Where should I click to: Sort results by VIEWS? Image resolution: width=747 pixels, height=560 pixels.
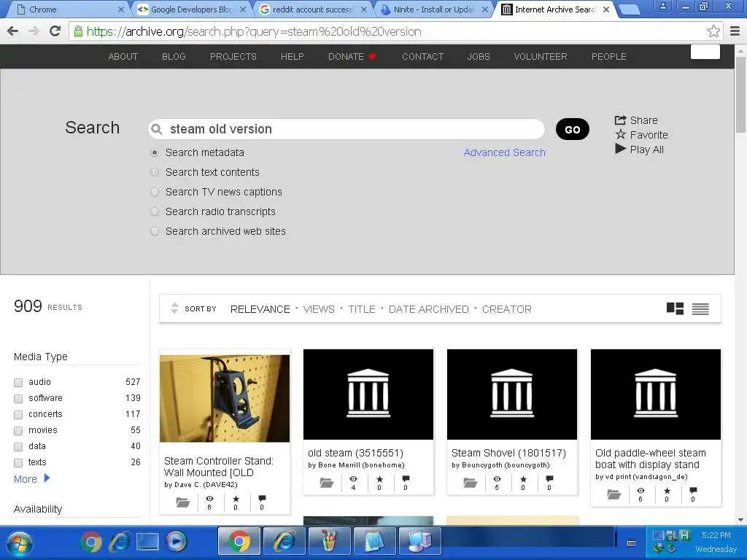[x=319, y=309]
